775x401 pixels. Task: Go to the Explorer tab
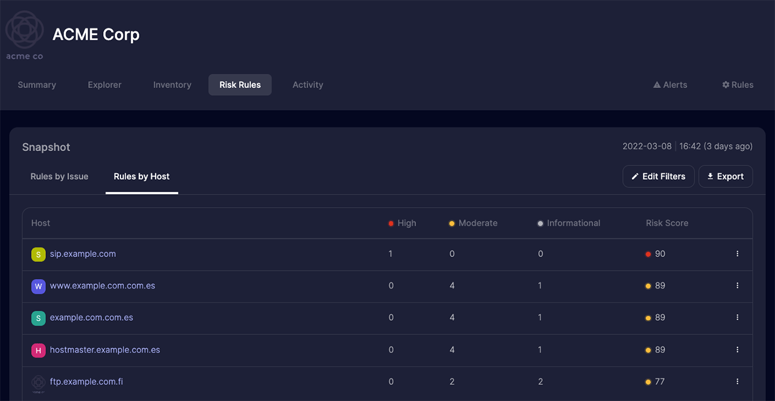tap(104, 85)
